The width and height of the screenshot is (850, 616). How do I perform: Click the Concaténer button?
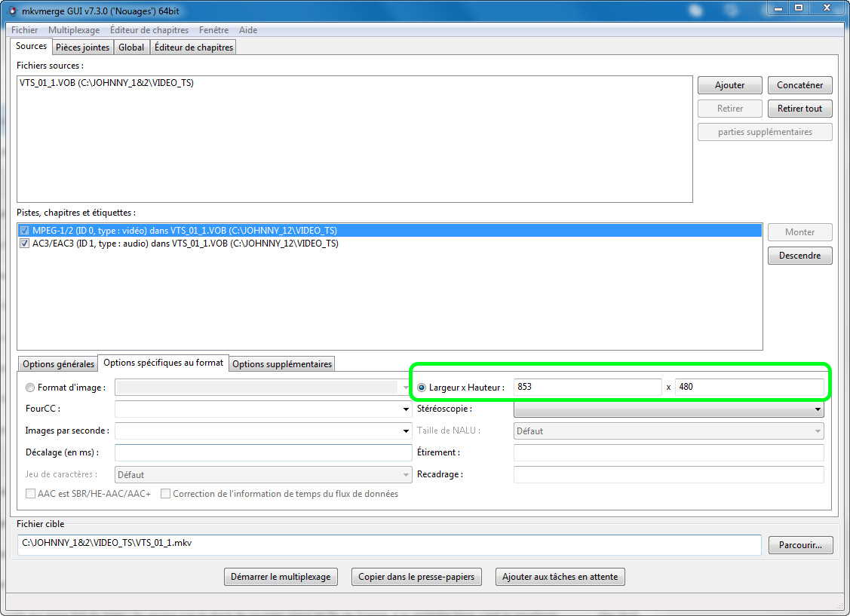pyautogui.click(x=799, y=85)
